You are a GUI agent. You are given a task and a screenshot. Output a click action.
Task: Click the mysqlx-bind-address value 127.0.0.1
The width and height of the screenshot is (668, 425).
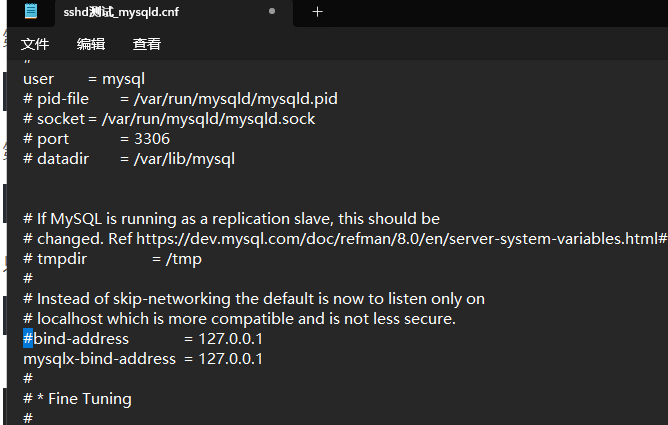(230, 359)
